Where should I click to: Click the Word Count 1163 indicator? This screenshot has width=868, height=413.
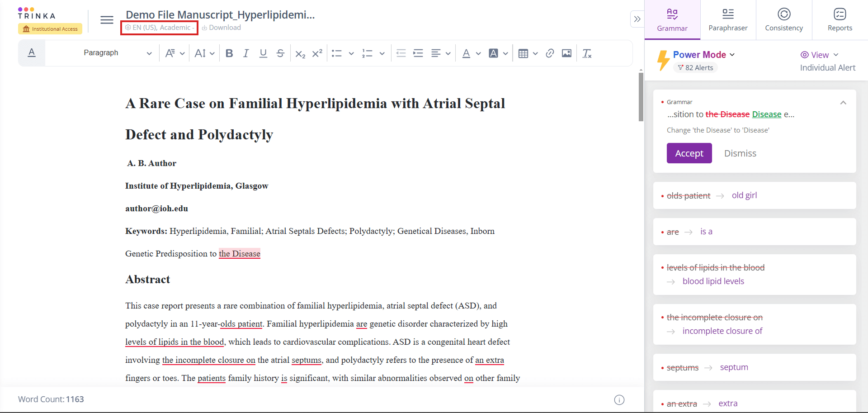tap(51, 399)
